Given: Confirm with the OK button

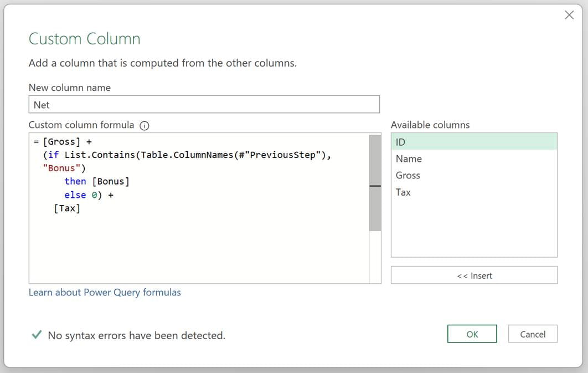Looking at the screenshot, I should [472, 334].
